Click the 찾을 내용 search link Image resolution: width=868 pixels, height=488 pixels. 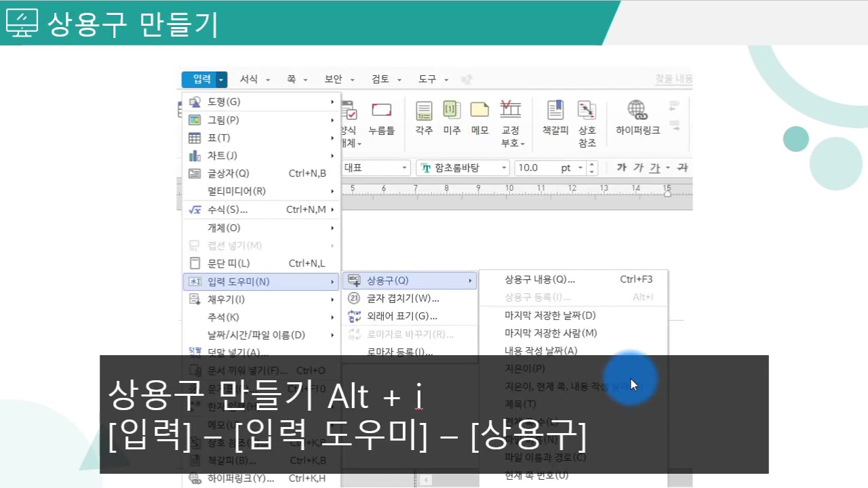pos(673,79)
